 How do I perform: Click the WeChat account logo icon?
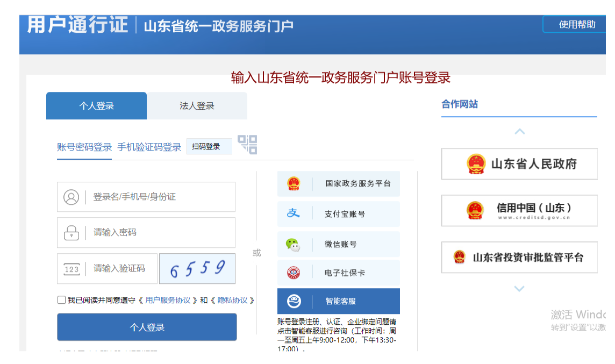293,244
